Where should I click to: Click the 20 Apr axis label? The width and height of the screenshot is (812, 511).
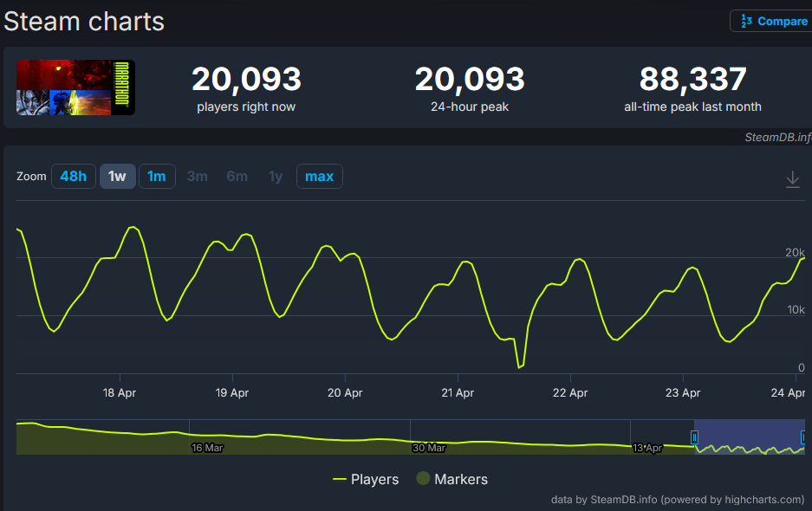pyautogui.click(x=345, y=393)
